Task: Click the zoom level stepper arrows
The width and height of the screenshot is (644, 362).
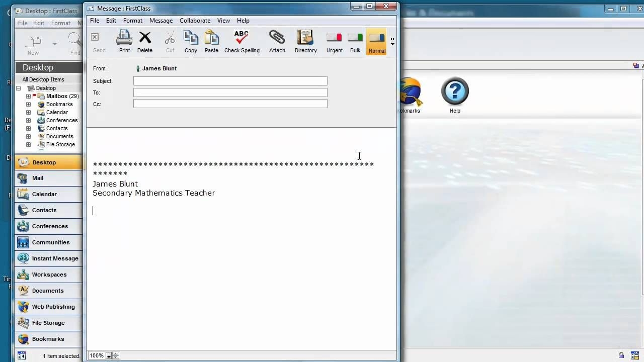Action: pos(116,356)
